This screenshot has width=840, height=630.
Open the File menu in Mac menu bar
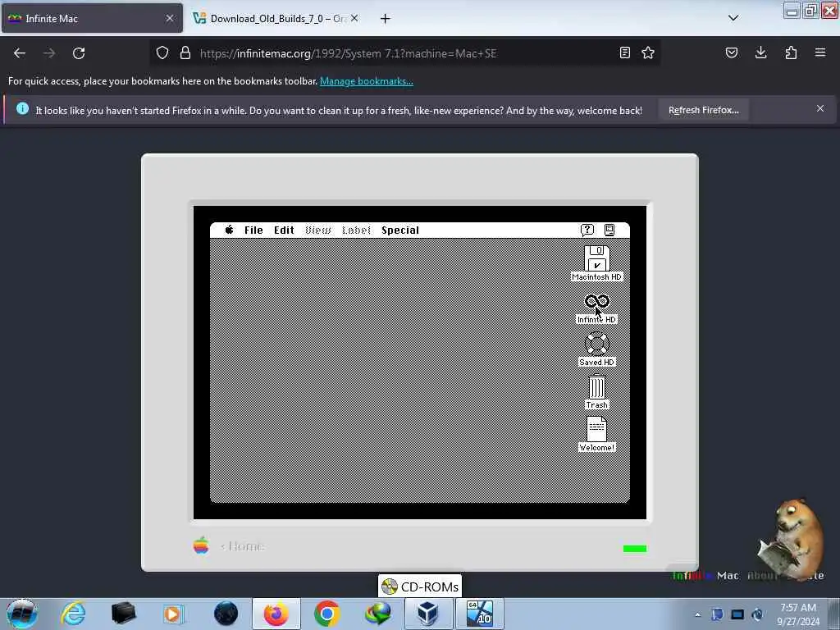coord(253,231)
